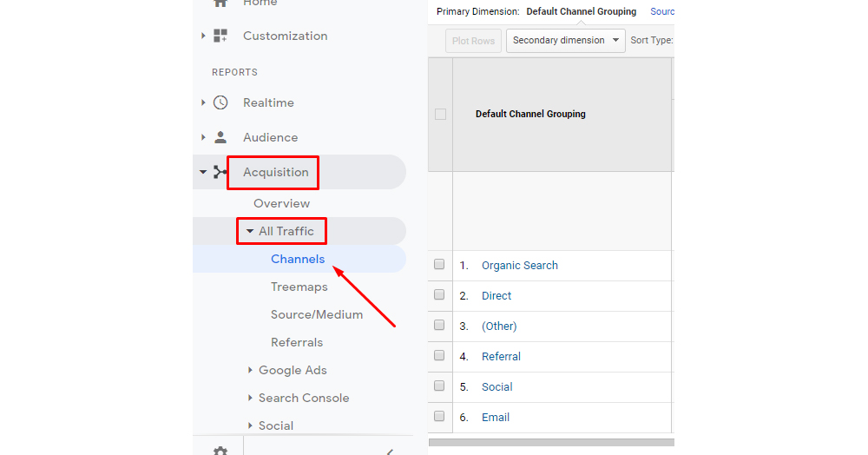Click the Acquisition branching arrows icon
Viewport: 868px width, 455px height.
tap(220, 172)
